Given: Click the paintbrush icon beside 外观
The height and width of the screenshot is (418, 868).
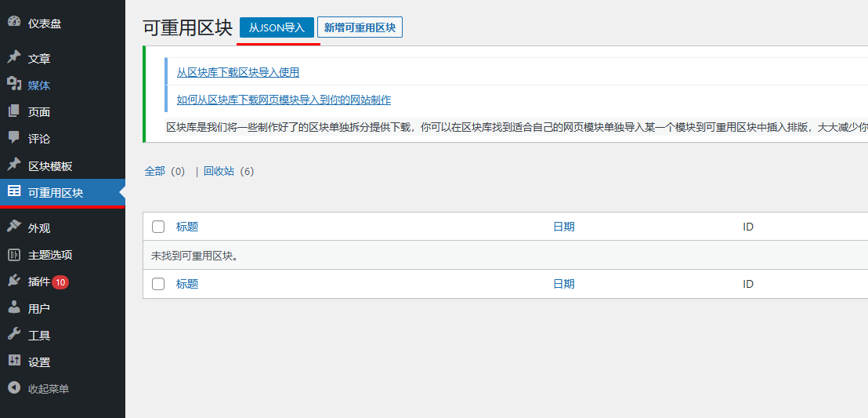Looking at the screenshot, I should click(14, 227).
